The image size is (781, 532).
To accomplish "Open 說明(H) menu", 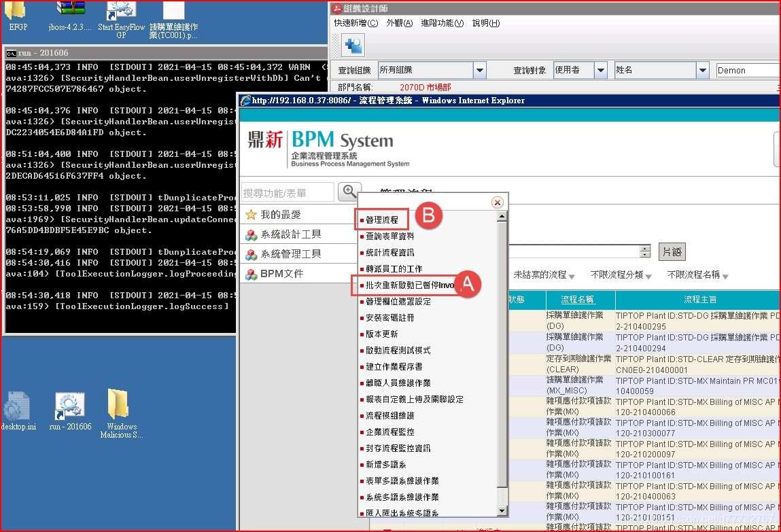I will pos(486,23).
